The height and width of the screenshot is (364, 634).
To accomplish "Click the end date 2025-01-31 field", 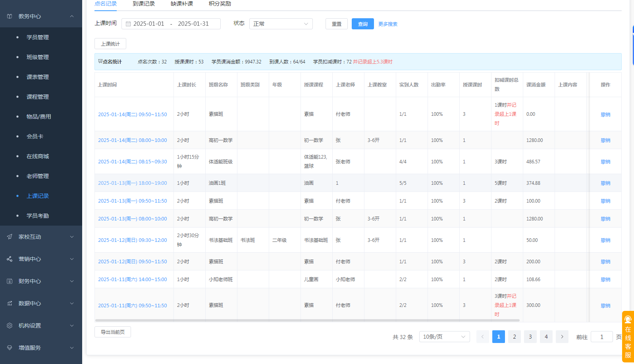I will pos(193,24).
